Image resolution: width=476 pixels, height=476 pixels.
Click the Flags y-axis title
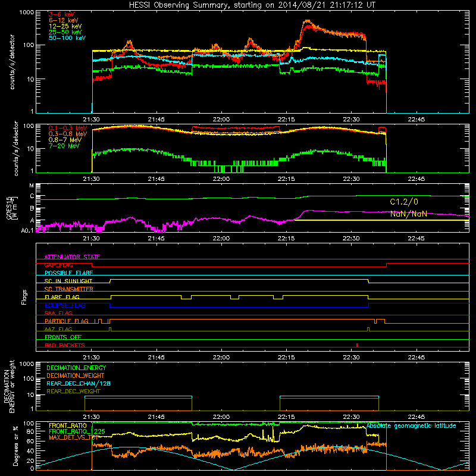click(24, 297)
